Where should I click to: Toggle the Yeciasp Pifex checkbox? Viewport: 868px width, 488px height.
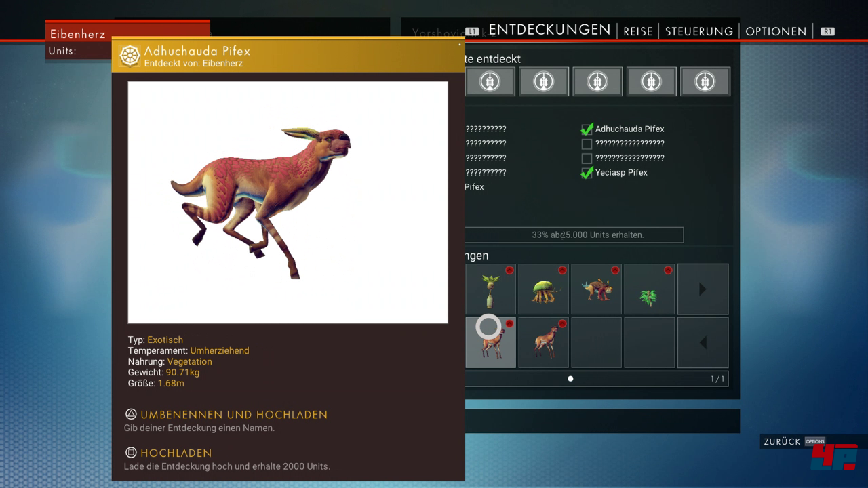tap(587, 172)
